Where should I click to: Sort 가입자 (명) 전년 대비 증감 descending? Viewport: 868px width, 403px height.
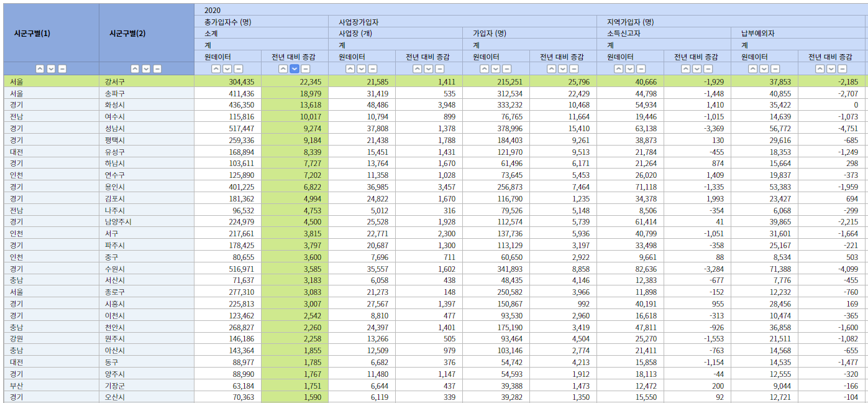pos(563,69)
